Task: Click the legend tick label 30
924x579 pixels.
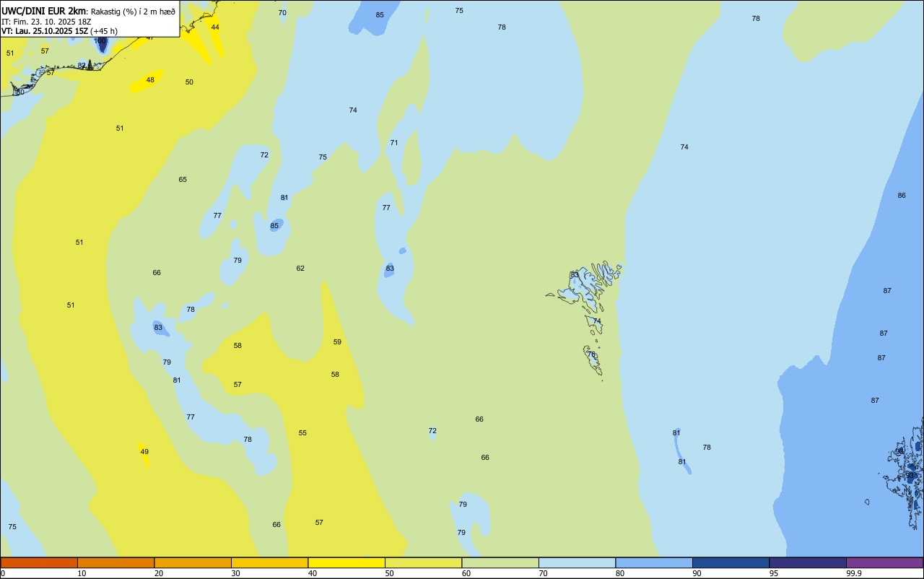Action: (x=235, y=573)
